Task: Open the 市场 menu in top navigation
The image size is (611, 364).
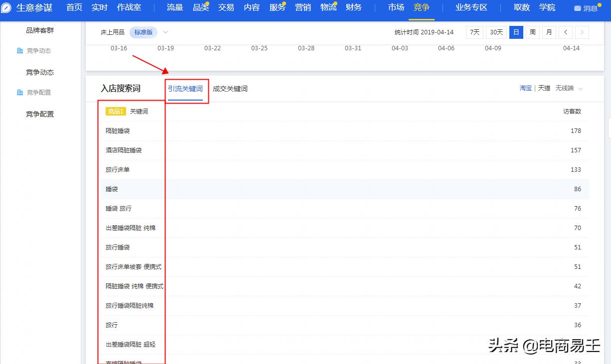Action: pos(396,7)
